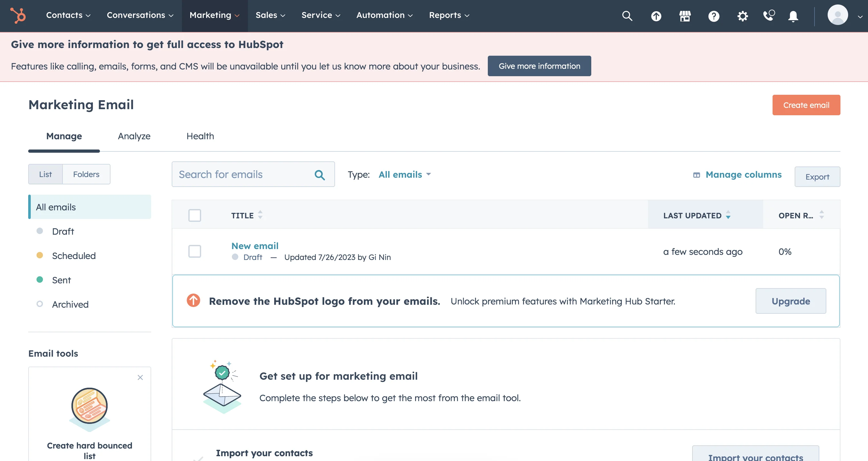Click the a few seconds ago cell
The height and width of the screenshot is (461, 868).
(x=702, y=252)
